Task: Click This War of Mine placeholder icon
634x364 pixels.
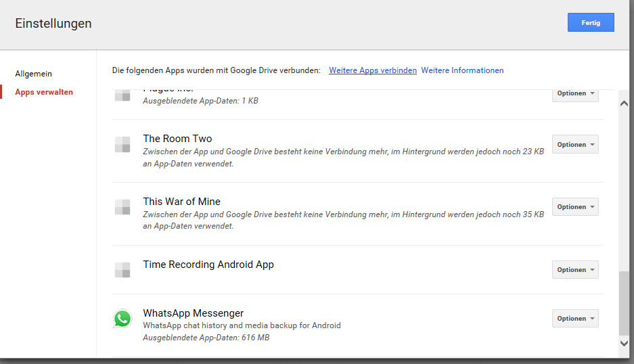Action: coord(122,207)
